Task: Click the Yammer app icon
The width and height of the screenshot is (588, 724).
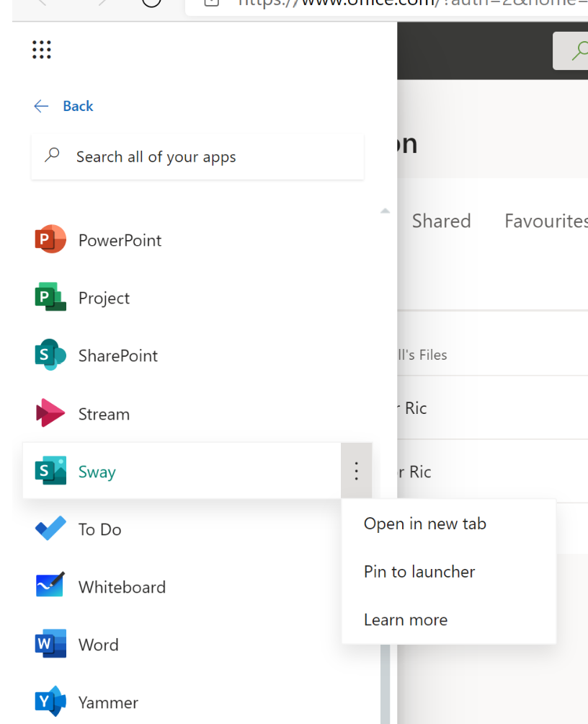Action: 50,702
